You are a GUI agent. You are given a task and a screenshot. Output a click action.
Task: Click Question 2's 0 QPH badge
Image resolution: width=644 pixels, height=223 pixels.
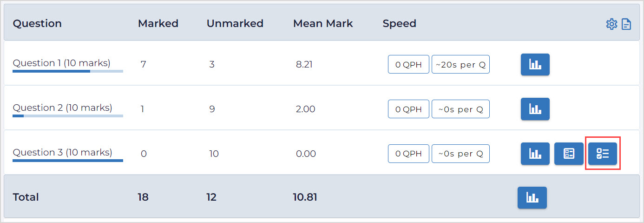coord(408,109)
